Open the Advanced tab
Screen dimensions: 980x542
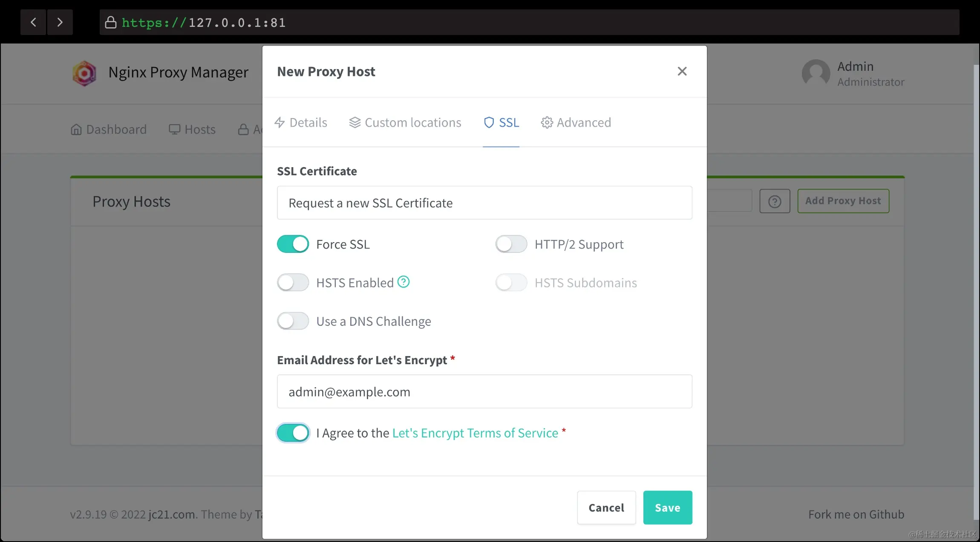[576, 123]
